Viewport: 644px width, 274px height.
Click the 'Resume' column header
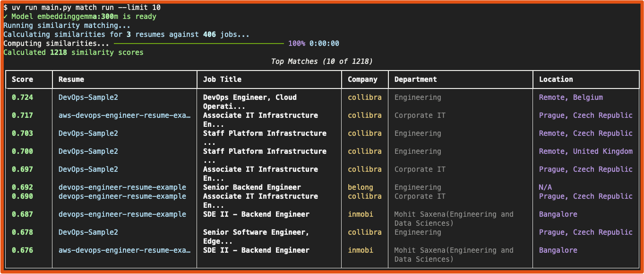(x=71, y=80)
